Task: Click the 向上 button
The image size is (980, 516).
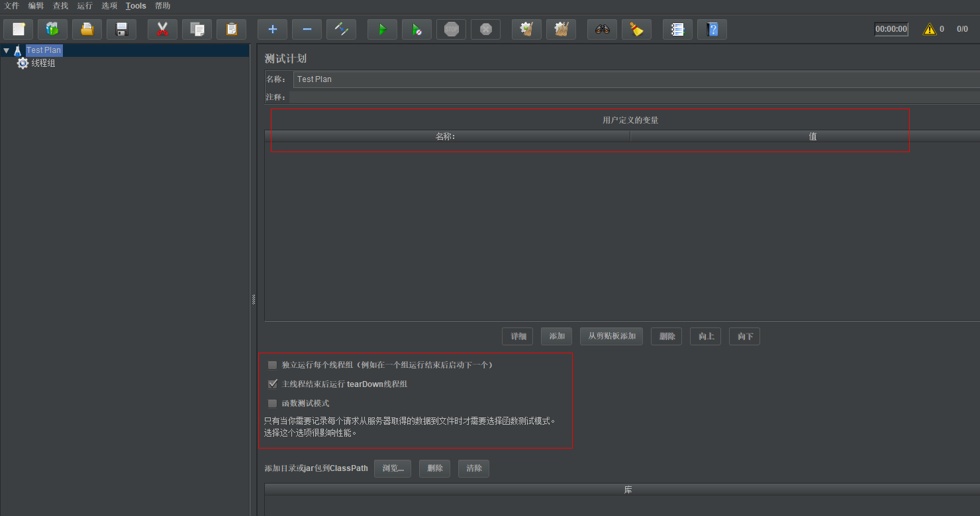Action: coord(705,337)
